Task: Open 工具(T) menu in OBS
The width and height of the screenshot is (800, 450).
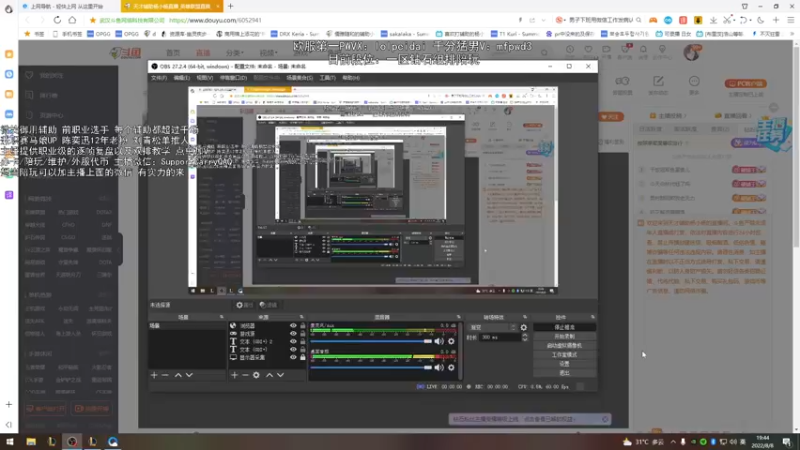Action: tap(328, 78)
